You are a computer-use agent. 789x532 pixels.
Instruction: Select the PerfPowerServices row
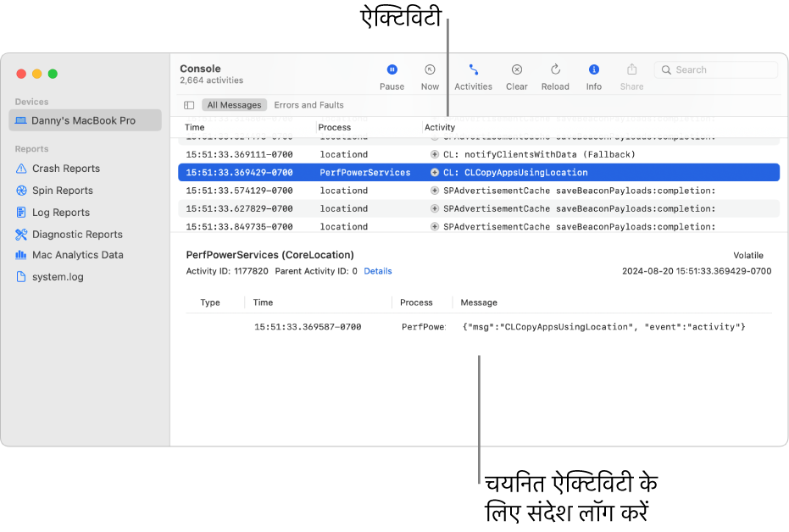479,173
